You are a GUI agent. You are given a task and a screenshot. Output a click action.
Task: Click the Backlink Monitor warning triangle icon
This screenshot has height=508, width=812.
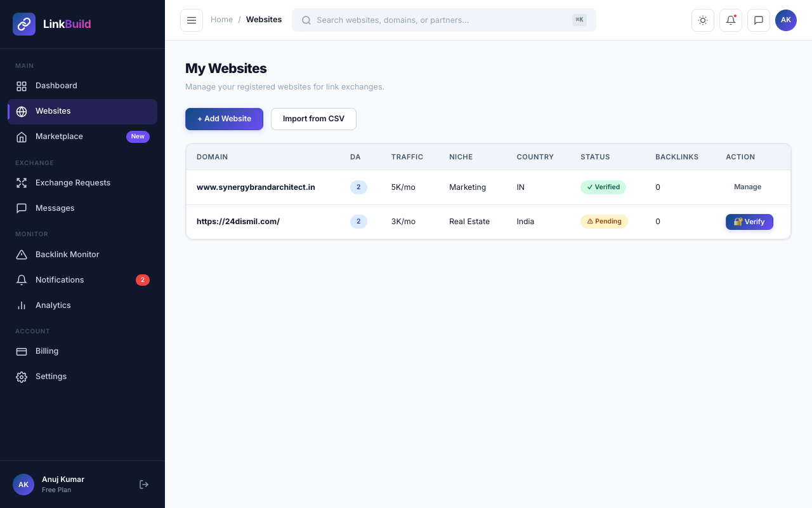pos(22,255)
